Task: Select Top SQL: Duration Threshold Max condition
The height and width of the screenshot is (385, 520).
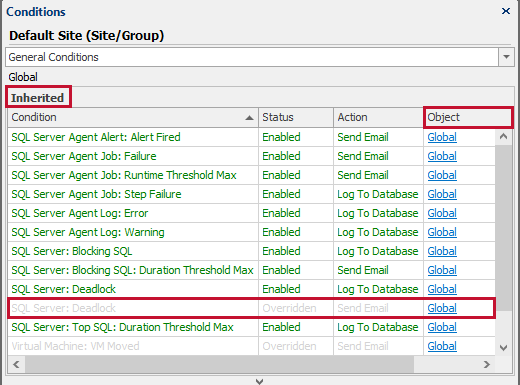Action: 122,327
